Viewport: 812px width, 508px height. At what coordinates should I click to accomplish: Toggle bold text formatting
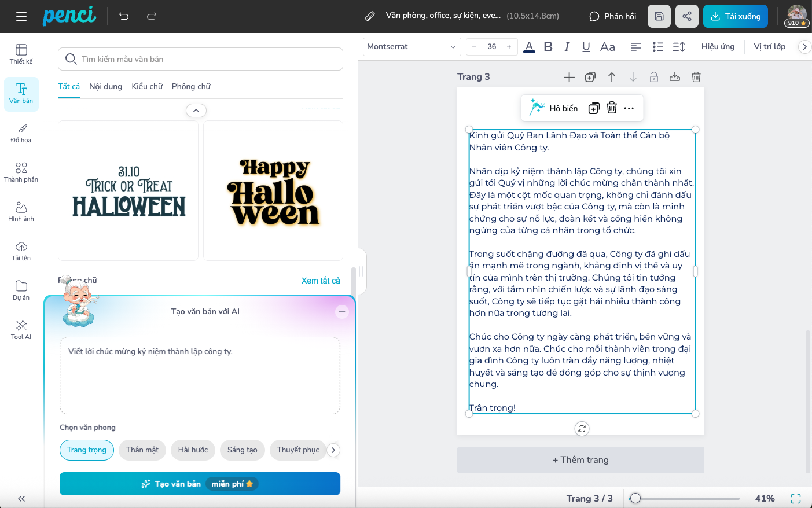pyautogui.click(x=548, y=47)
